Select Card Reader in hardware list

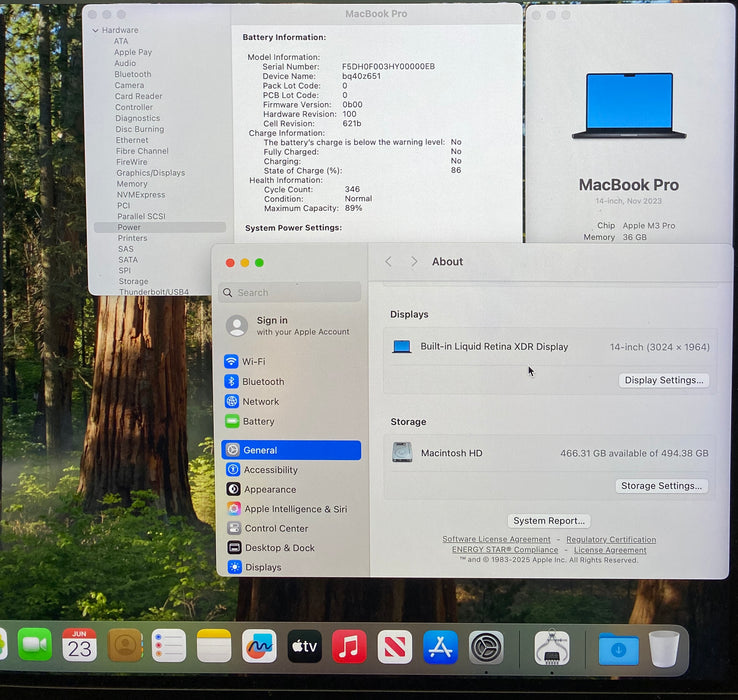pos(138,96)
